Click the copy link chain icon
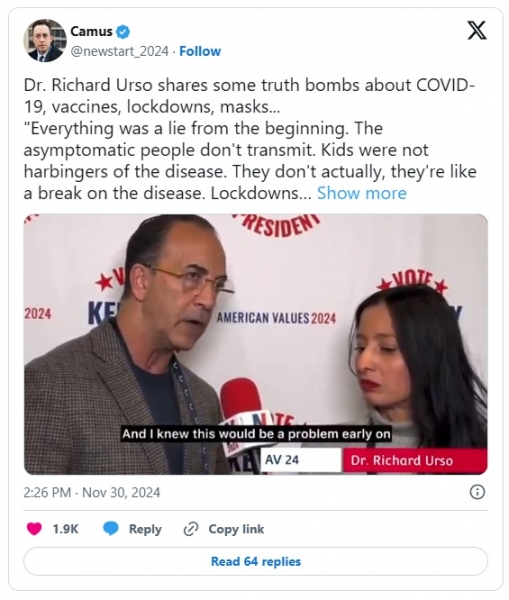Screen dimensions: 509x600 (x=190, y=529)
